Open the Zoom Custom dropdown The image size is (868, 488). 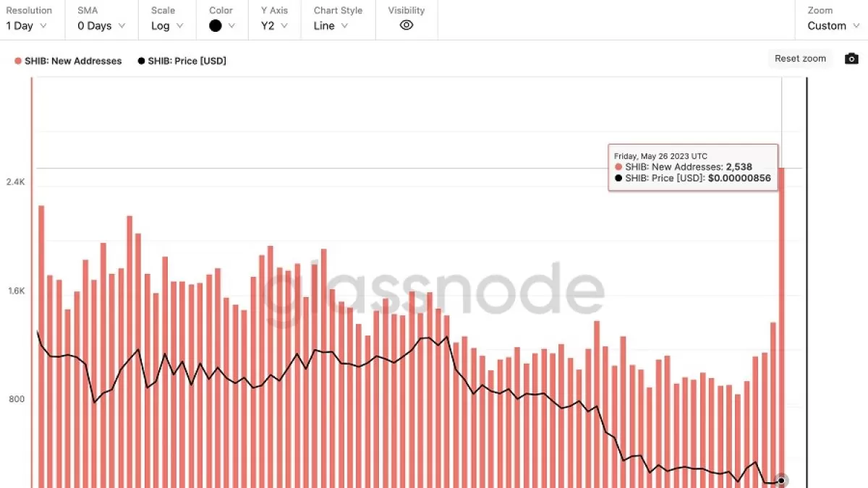[x=833, y=25]
